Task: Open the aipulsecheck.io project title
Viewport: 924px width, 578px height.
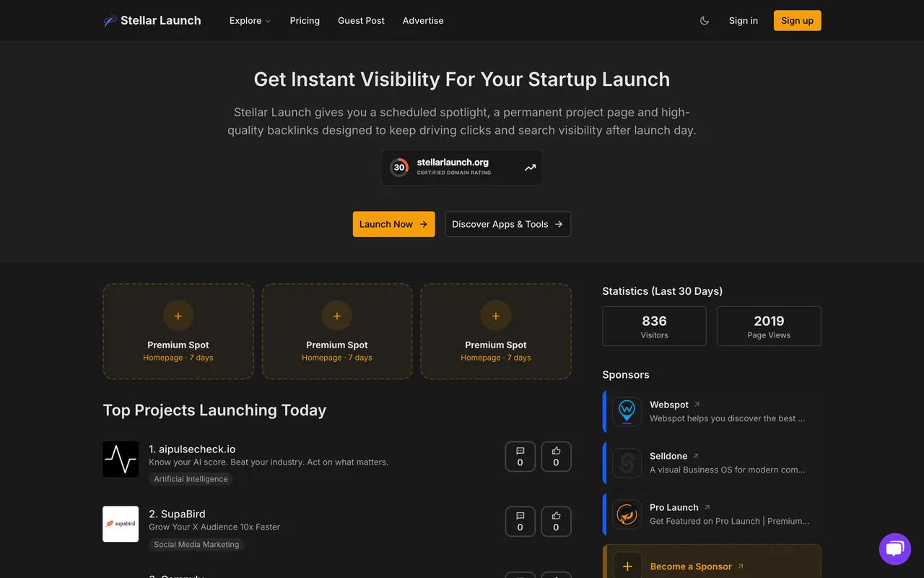Action: 192,449
